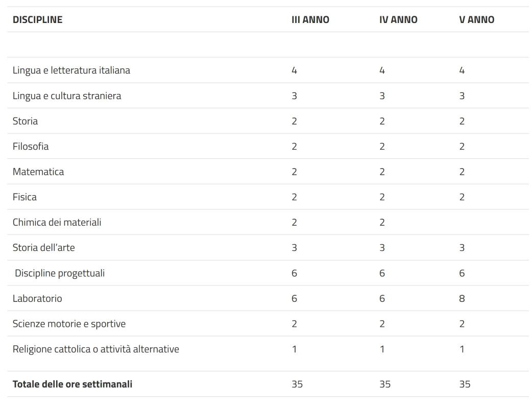Click Discipline progettuali row label
The height and width of the screenshot is (401, 532).
click(x=60, y=273)
